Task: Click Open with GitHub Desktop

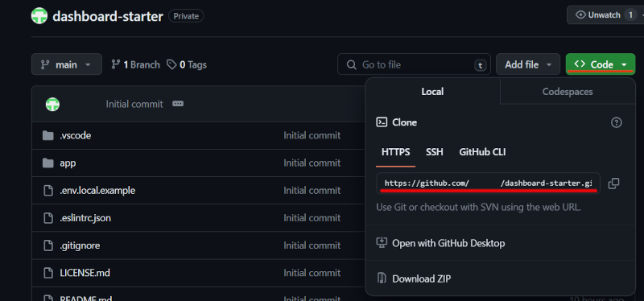Action: pyautogui.click(x=448, y=243)
